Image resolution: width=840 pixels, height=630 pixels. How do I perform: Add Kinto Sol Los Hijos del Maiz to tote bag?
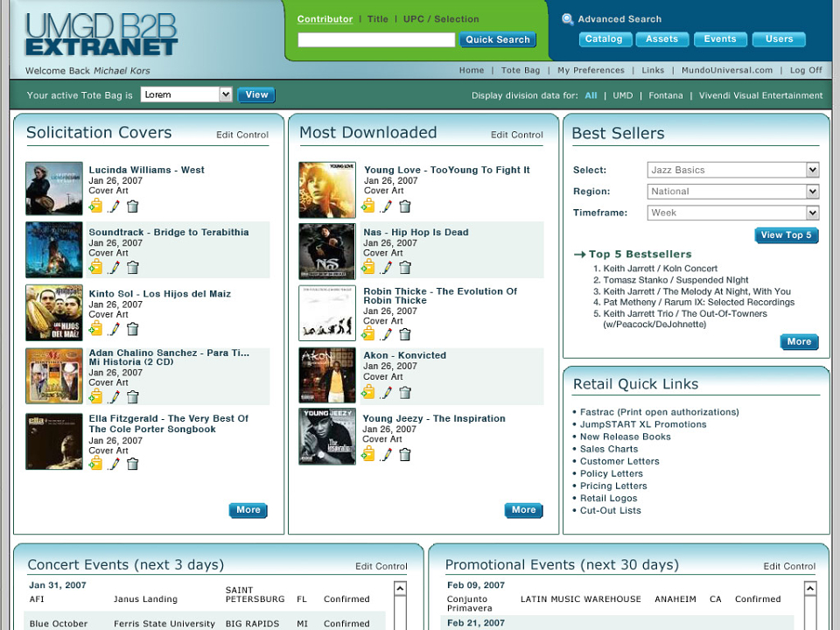pyautogui.click(x=96, y=328)
